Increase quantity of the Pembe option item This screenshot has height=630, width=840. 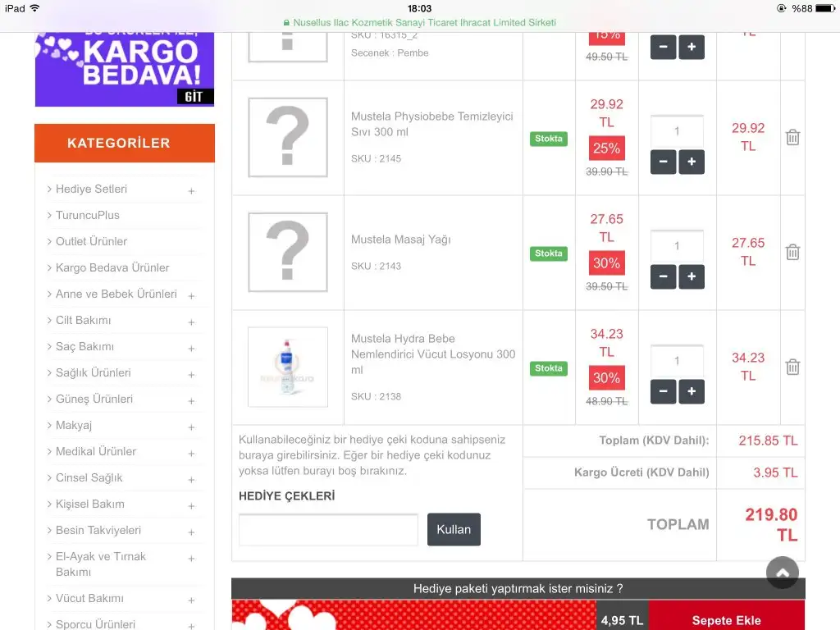coord(692,47)
